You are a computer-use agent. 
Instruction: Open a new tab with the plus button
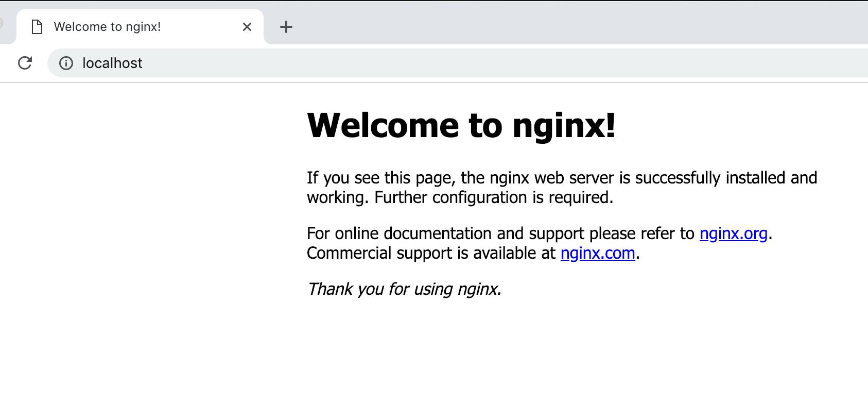[286, 27]
